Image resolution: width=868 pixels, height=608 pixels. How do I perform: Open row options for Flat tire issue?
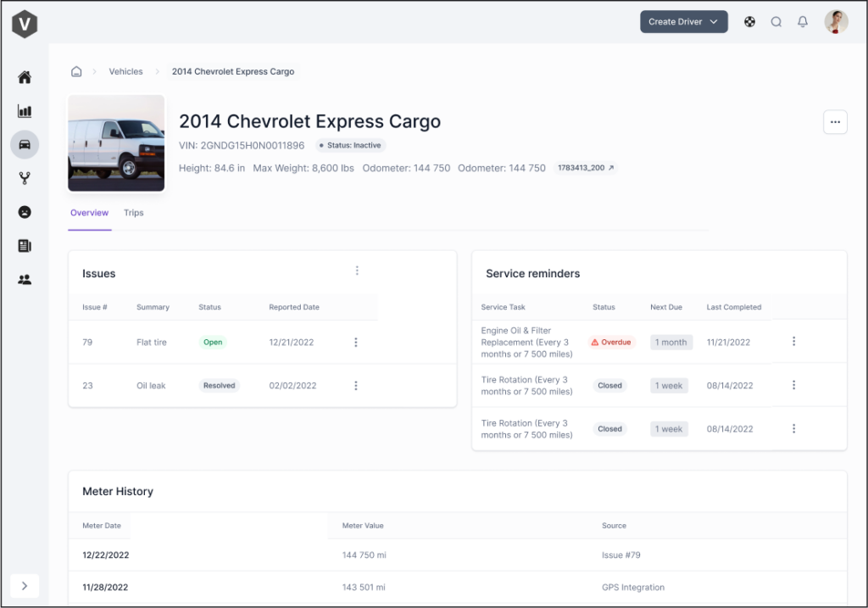click(355, 343)
